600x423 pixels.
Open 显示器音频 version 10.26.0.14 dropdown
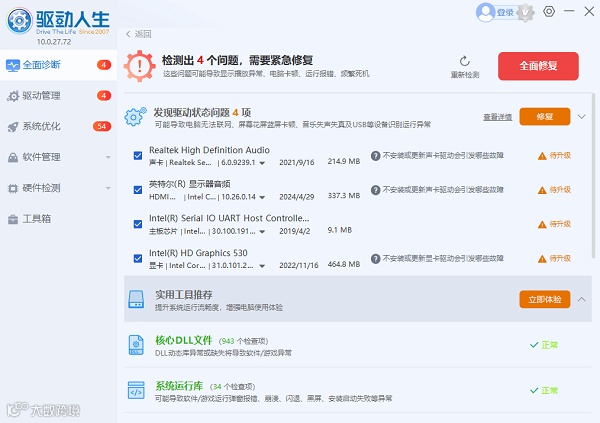(262, 198)
